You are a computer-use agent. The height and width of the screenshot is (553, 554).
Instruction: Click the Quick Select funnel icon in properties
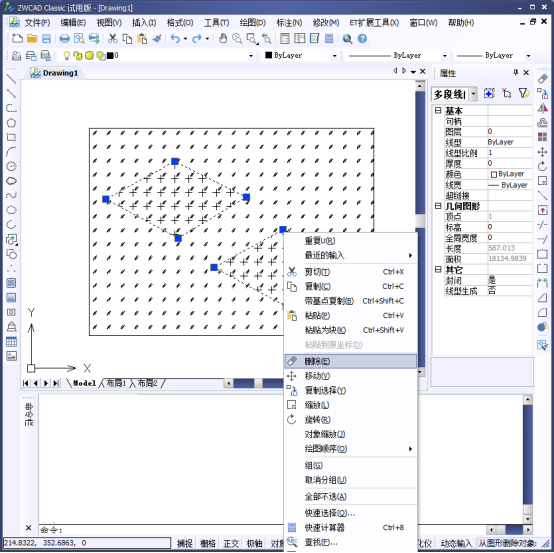(x=524, y=93)
